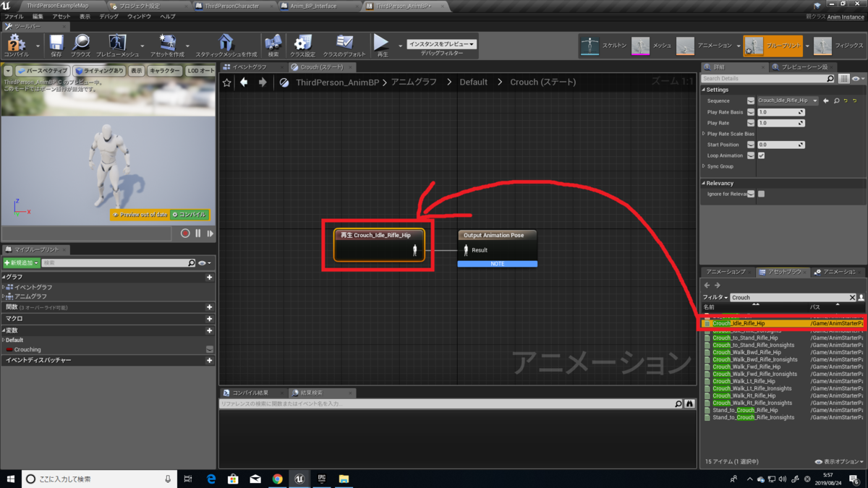Toggle the Loop Animation checkbox
The image size is (868, 488).
pos(761,155)
